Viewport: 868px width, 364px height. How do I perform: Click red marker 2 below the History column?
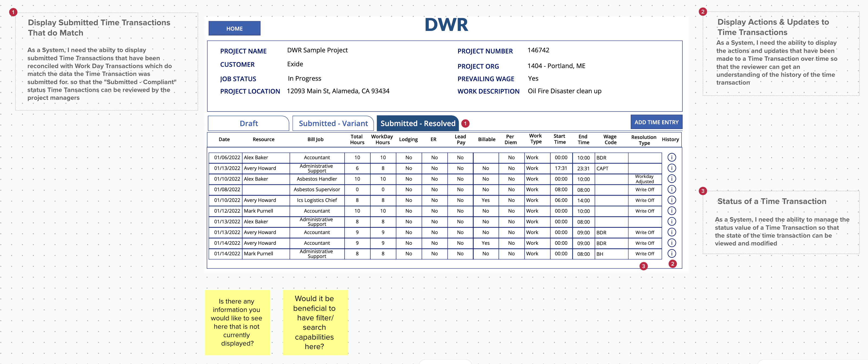point(672,264)
